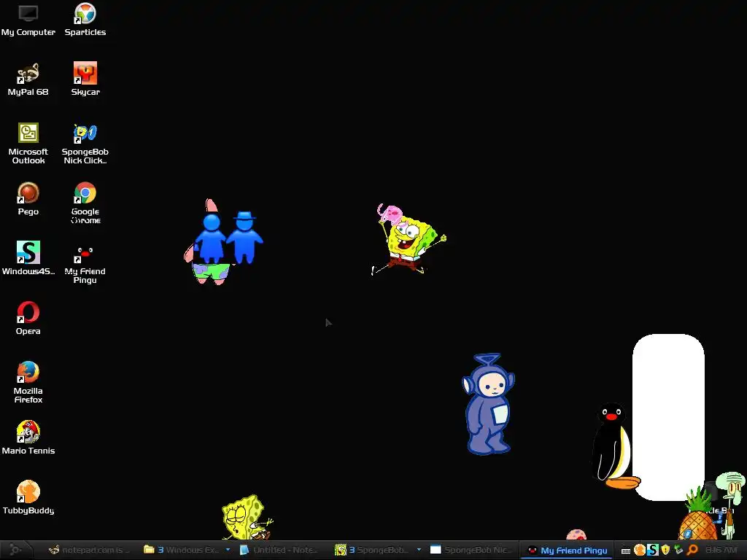This screenshot has width=747, height=560.
Task: Launch the Sparticles shortcut
Action: tap(85, 20)
